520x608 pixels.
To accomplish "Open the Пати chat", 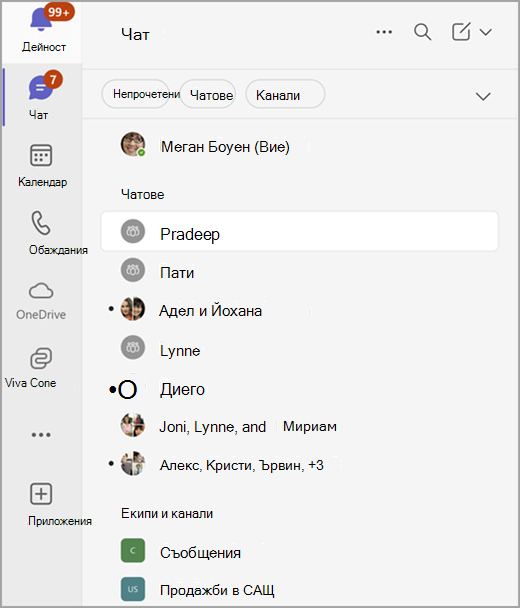I will pos(299,271).
